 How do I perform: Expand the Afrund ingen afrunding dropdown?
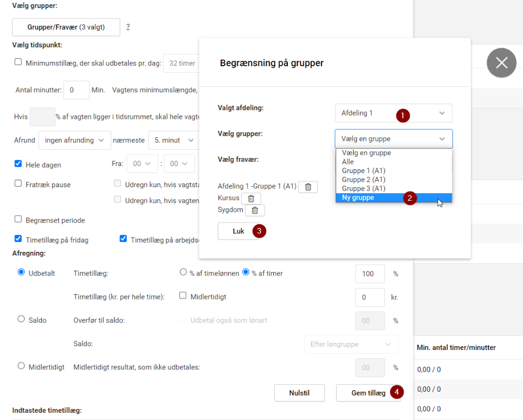click(x=75, y=140)
